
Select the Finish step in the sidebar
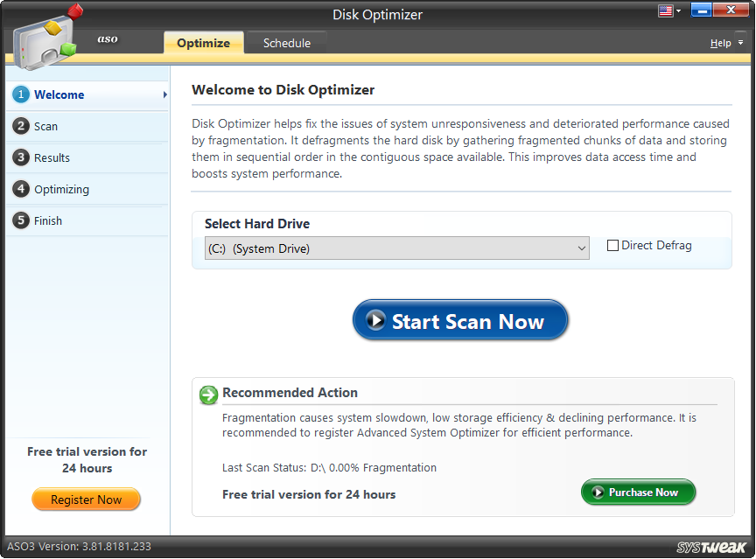(48, 220)
